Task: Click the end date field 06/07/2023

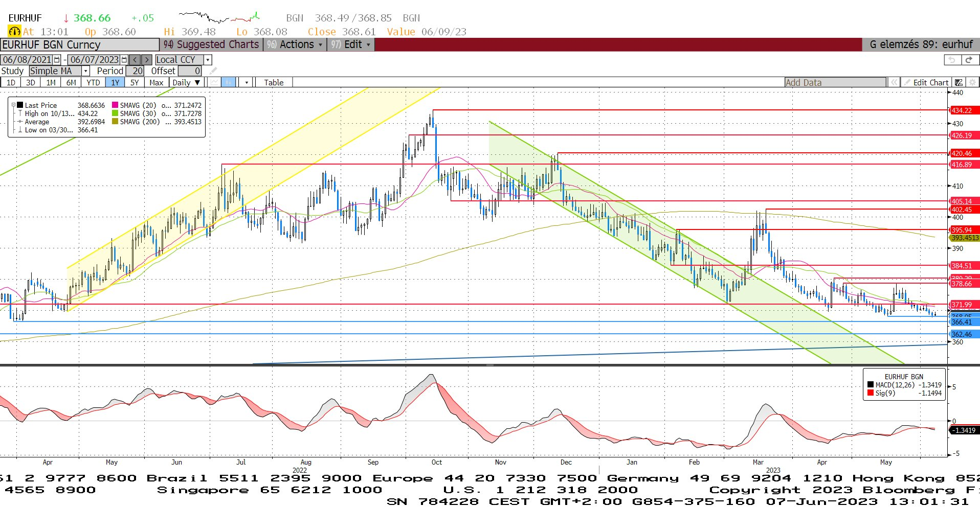Action: pos(94,59)
